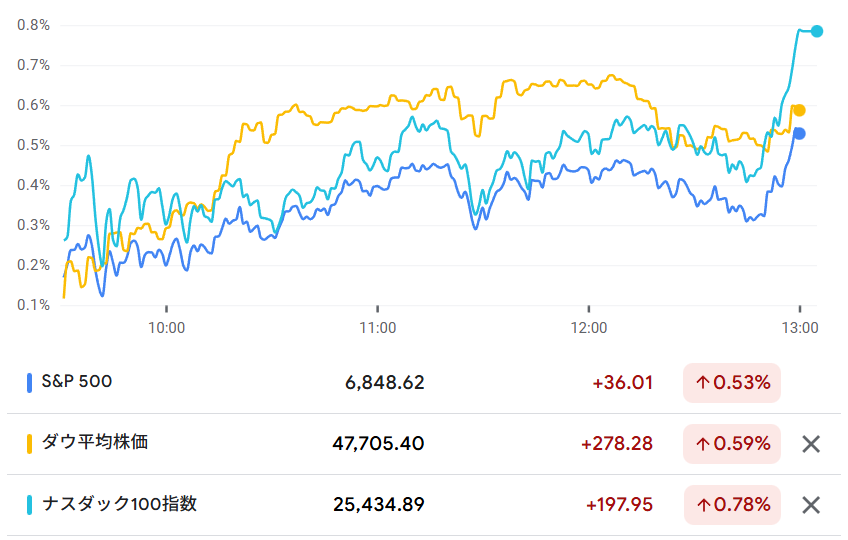Click the 0.59% up-arrow badge for Dow

pos(732,444)
